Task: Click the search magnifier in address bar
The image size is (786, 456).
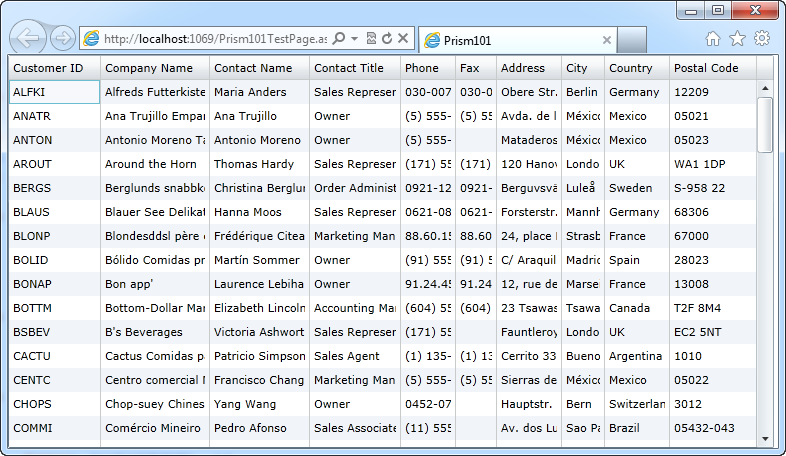Action: coord(338,38)
